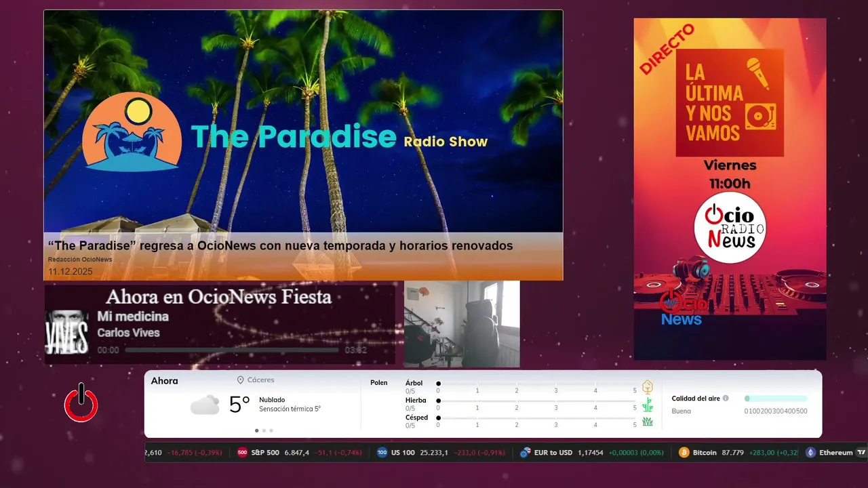Click the TradingView logo in ticker
This screenshot has height=488, width=868.
[x=861, y=452]
